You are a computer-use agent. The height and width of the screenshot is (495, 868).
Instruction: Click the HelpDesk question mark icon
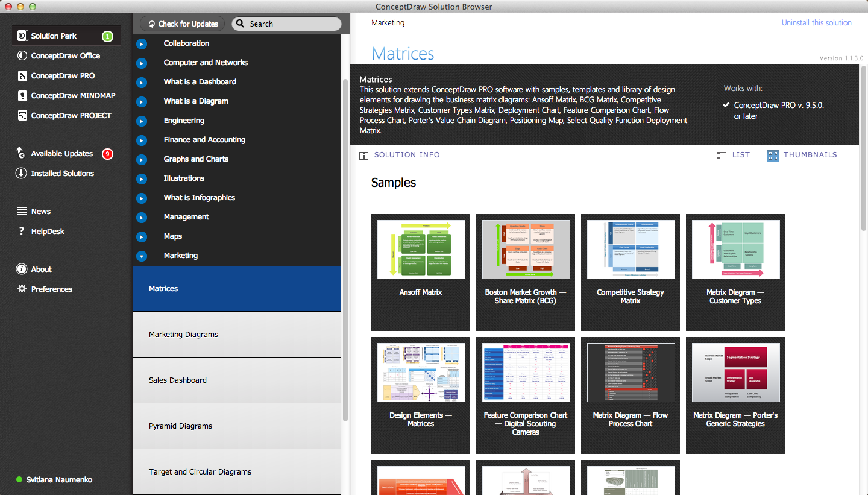(22, 231)
